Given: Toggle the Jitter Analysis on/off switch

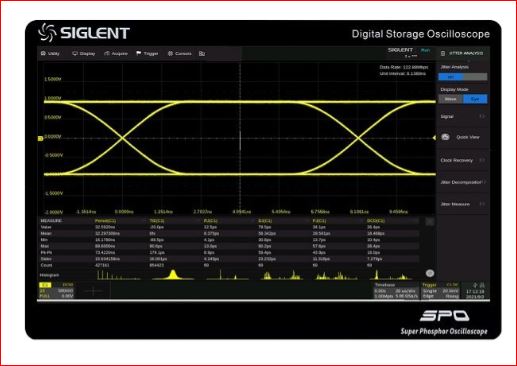Looking at the screenshot, I should [463, 77].
